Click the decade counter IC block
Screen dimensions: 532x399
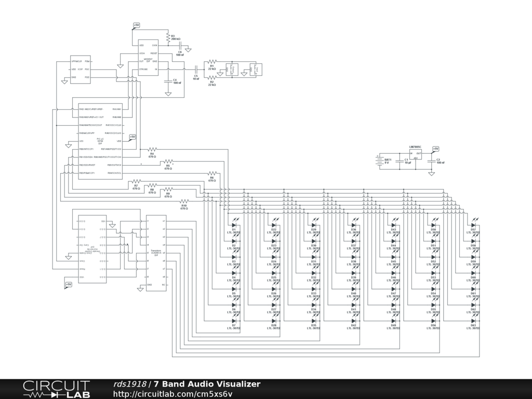pyautogui.click(x=92, y=249)
